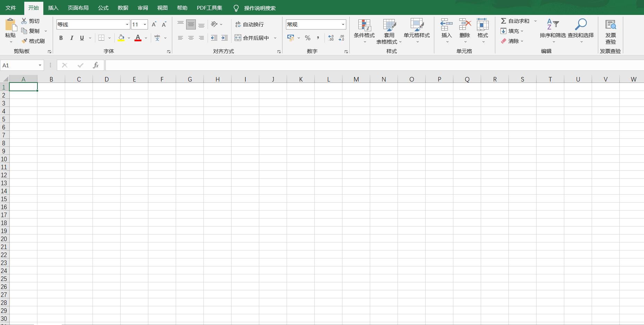Expand the font size dropdown

(x=145, y=24)
